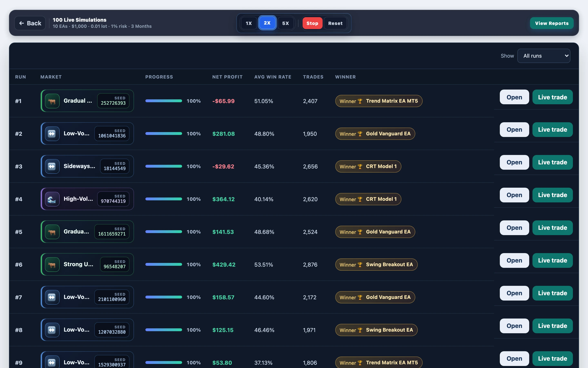
Task: Click the sideways icon in run #3 market
Action: (x=52, y=166)
